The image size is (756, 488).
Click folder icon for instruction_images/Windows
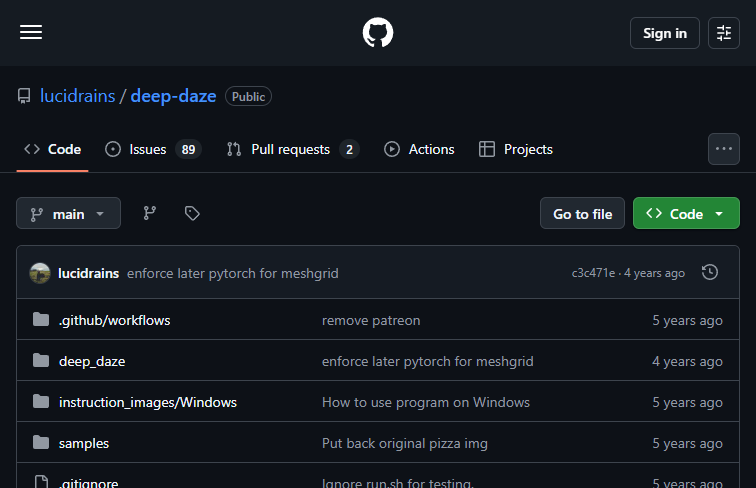41,401
